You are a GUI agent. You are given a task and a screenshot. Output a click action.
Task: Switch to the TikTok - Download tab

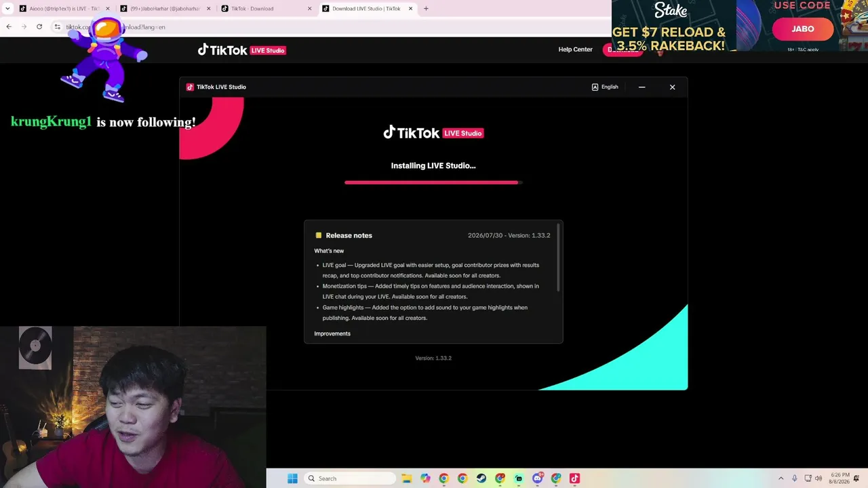[267, 9]
